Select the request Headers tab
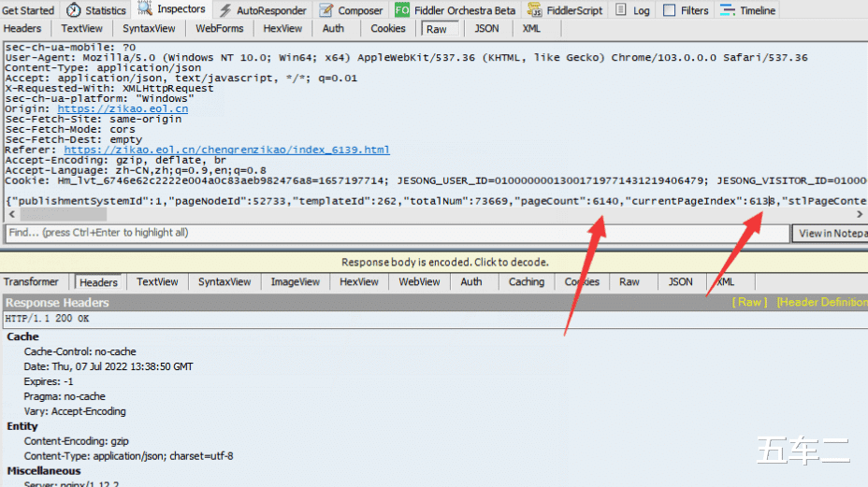 coord(22,28)
